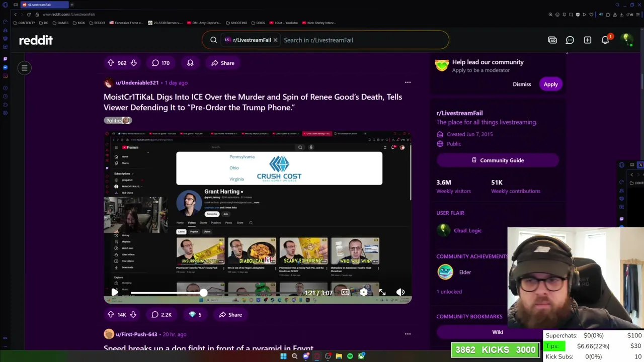This screenshot has height=362, width=644.
Task: Seek the video progress bar handle
Action: (203, 293)
